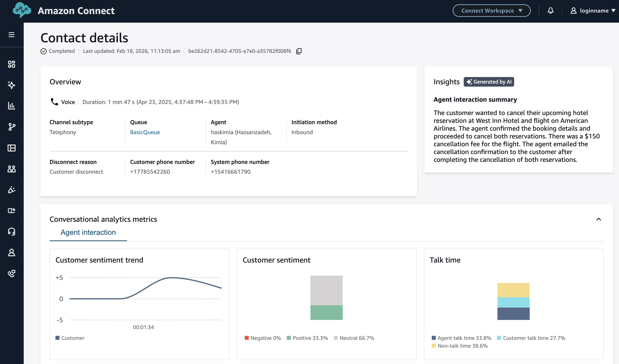Open the Connect Workspace dropdown
The height and width of the screenshot is (364, 619).
point(491,11)
